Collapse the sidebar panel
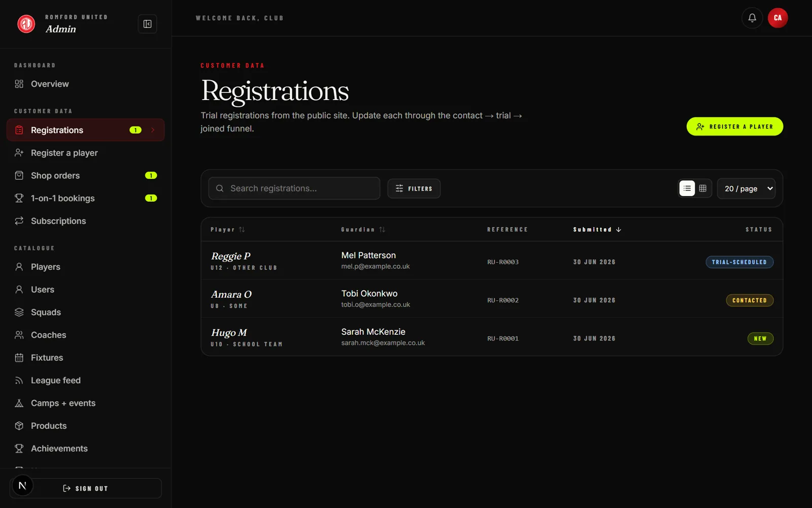This screenshot has height=508, width=812. [147, 24]
